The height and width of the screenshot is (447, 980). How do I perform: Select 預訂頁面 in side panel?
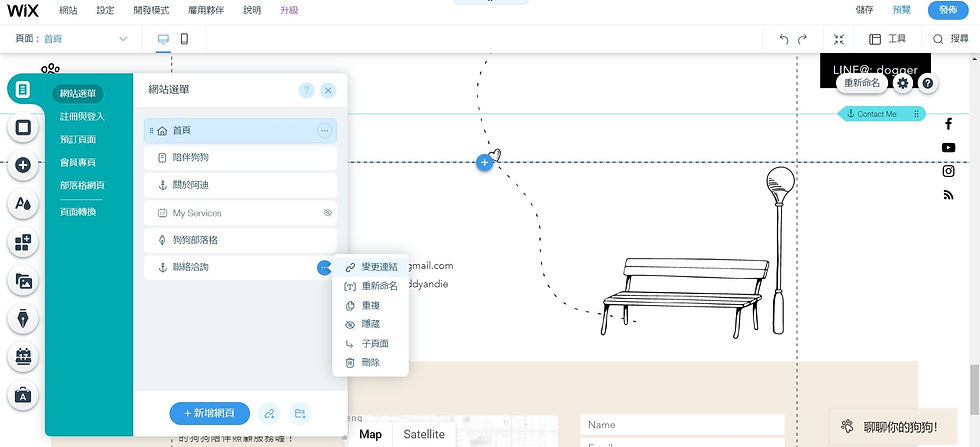78,139
